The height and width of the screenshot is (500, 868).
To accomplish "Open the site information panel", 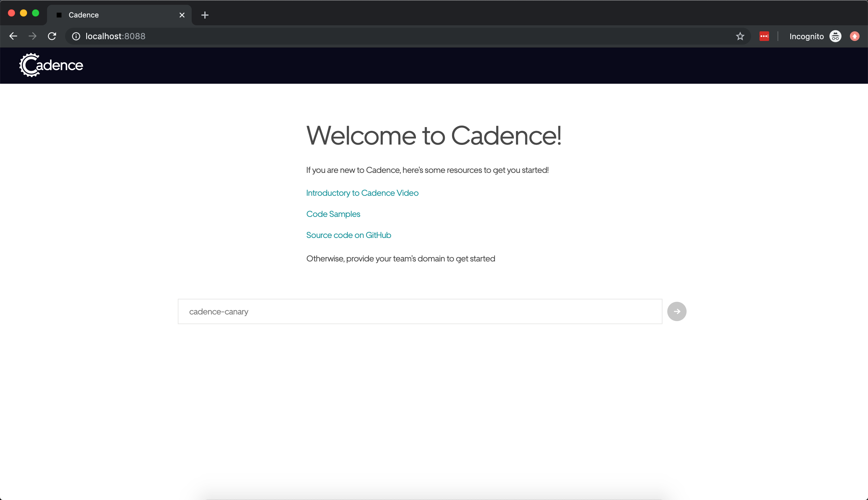I will pos(76,36).
